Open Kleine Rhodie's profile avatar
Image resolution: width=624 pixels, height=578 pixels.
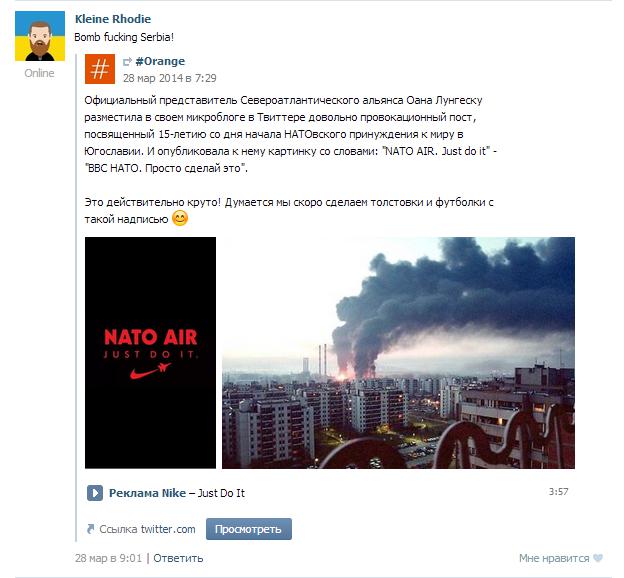click(x=40, y=36)
